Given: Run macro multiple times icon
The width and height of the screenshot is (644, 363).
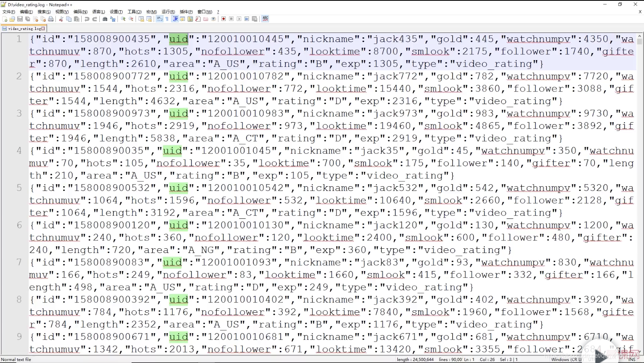Looking at the screenshot, I should 247,19.
